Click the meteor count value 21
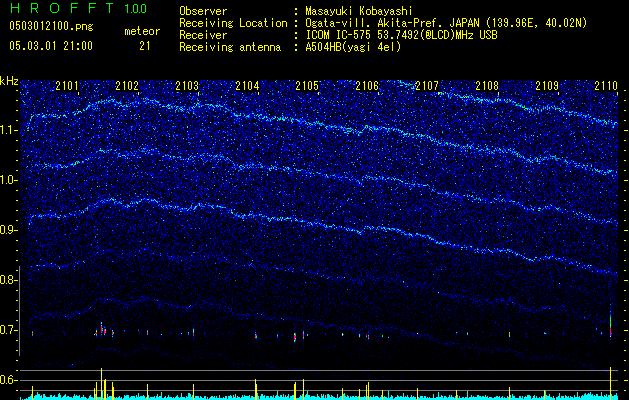 (144, 46)
